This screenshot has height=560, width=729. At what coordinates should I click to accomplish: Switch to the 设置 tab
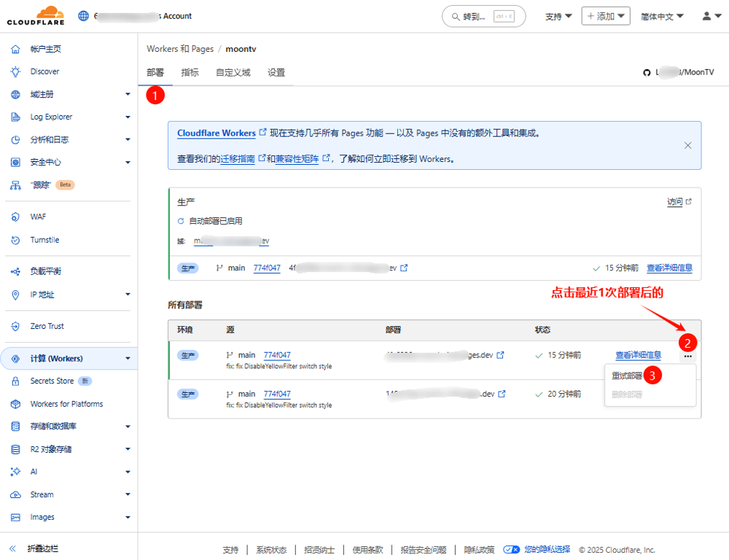[x=276, y=73]
